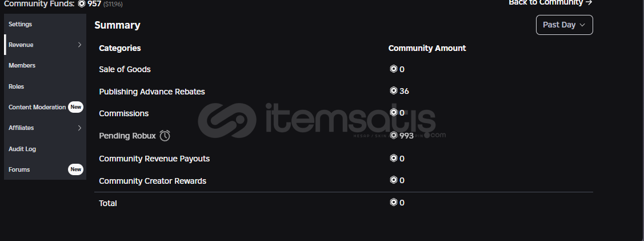This screenshot has height=241, width=644.
Task: Expand the Affiliates submenu arrow
Action: tap(79, 128)
